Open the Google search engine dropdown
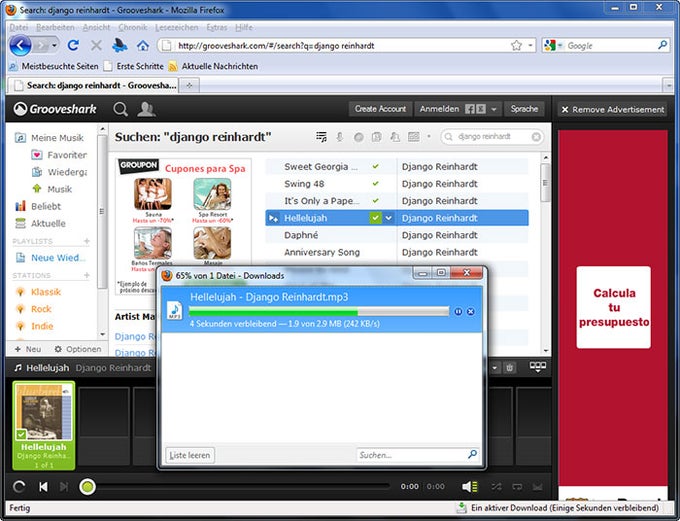Image resolution: width=680 pixels, height=521 pixels. coord(560,45)
